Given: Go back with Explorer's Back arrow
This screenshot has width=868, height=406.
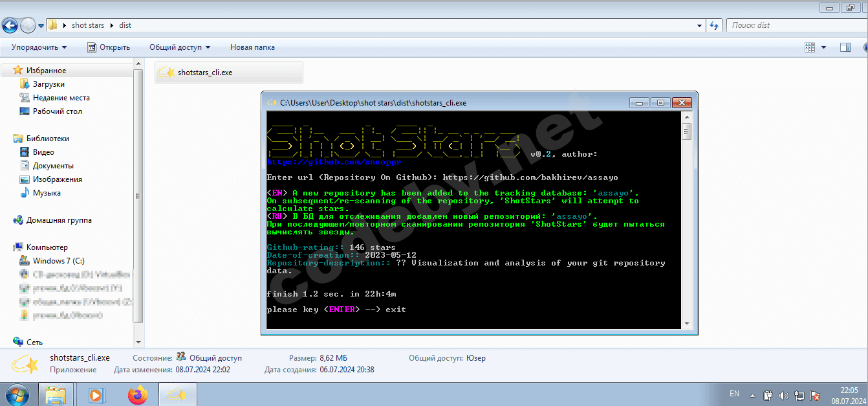Looking at the screenshot, I should [x=10, y=25].
